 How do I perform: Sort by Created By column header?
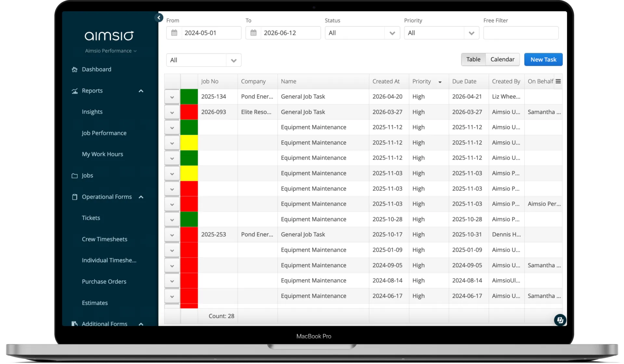[x=506, y=82]
